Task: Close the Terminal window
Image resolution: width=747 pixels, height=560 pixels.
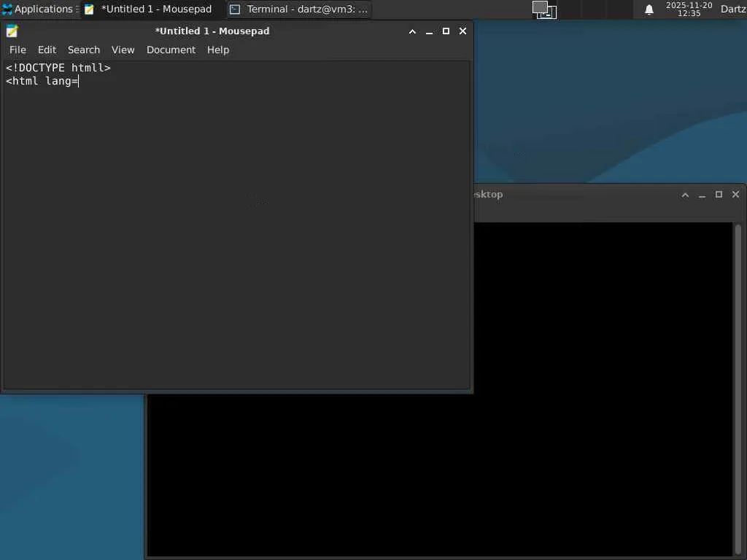Action: point(735,194)
